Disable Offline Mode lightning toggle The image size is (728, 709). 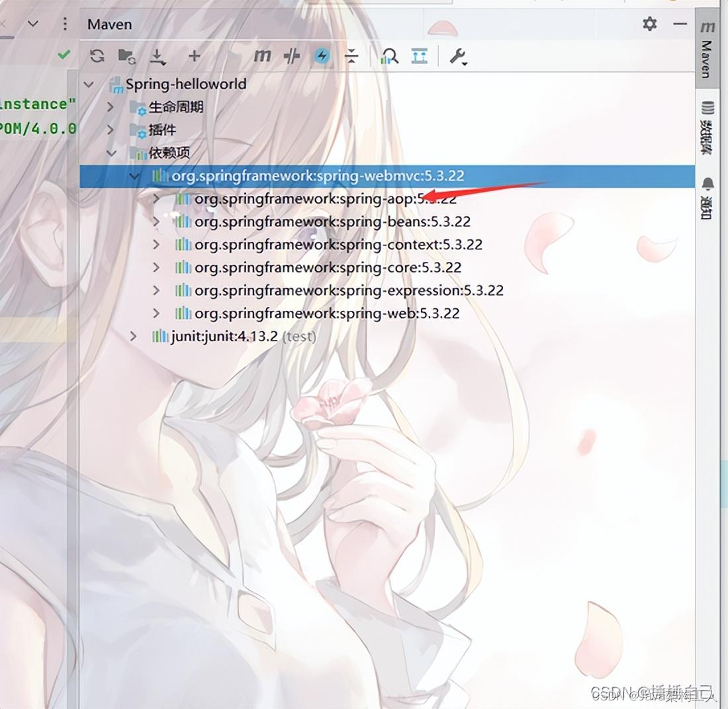tap(322, 56)
